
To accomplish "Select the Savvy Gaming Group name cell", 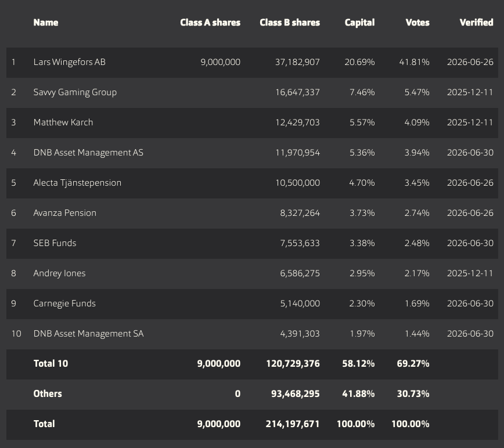I will [75, 92].
